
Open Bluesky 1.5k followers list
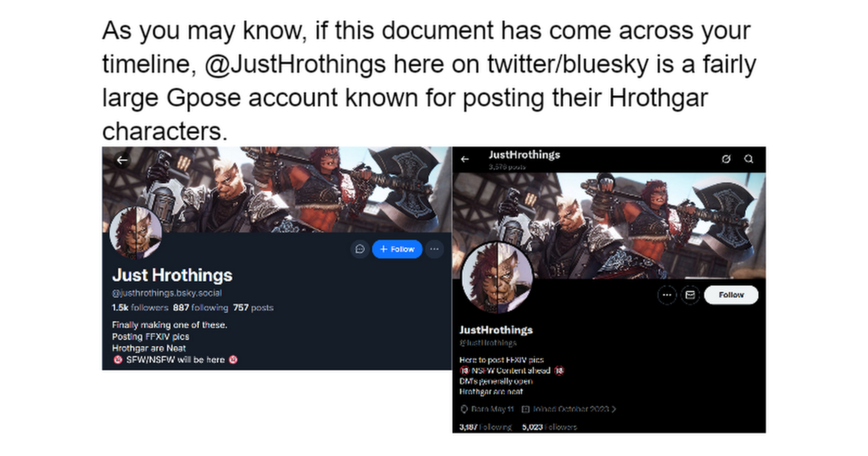pyautogui.click(x=140, y=307)
